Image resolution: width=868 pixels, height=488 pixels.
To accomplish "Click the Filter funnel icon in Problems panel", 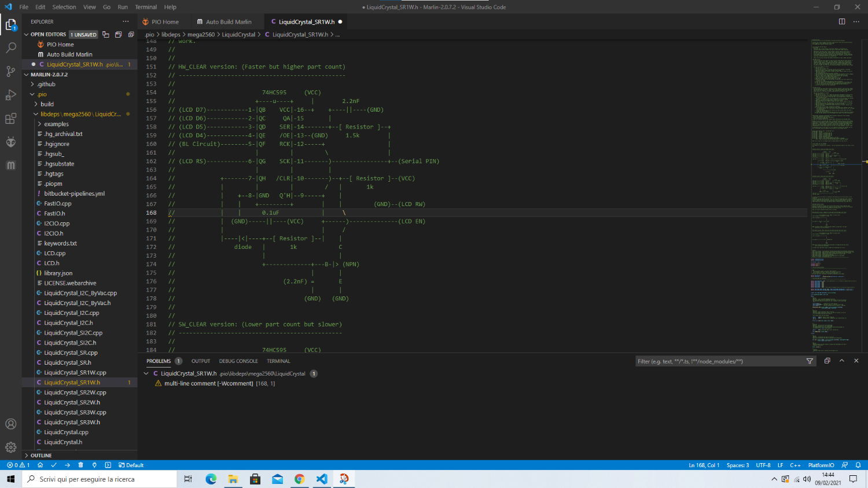I will [x=810, y=361].
